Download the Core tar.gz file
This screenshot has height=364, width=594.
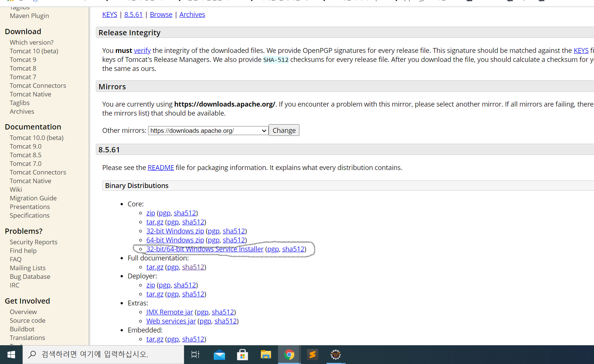[x=155, y=222]
